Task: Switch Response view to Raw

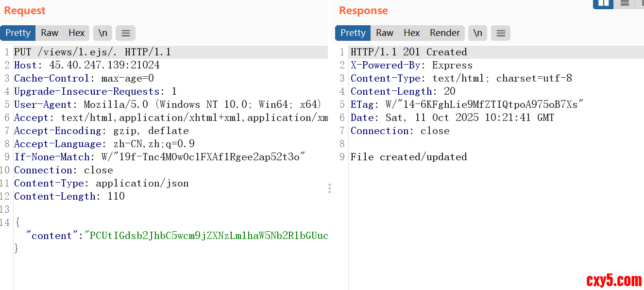Action: point(385,33)
